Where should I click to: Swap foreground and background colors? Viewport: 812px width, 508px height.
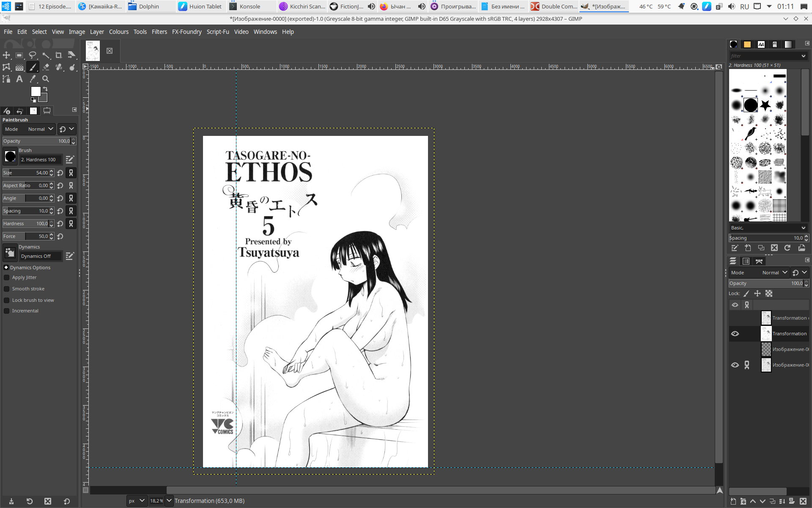tap(45, 89)
